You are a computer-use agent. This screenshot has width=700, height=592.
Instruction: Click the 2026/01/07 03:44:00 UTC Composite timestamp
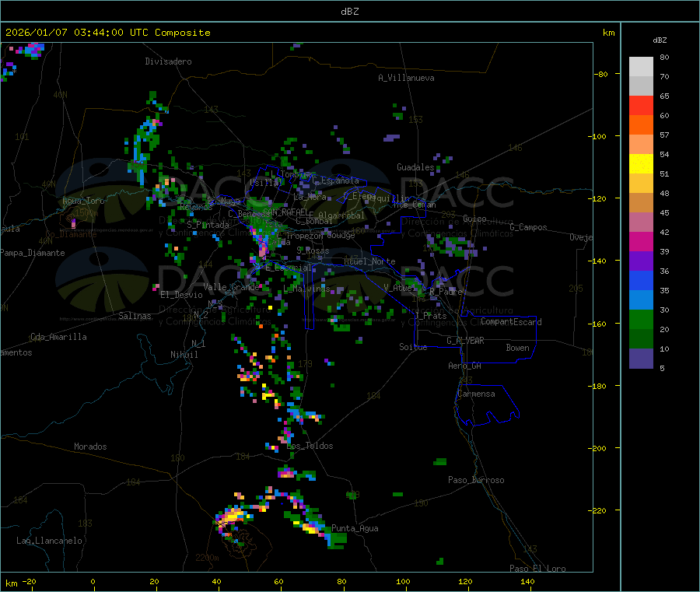tap(107, 33)
